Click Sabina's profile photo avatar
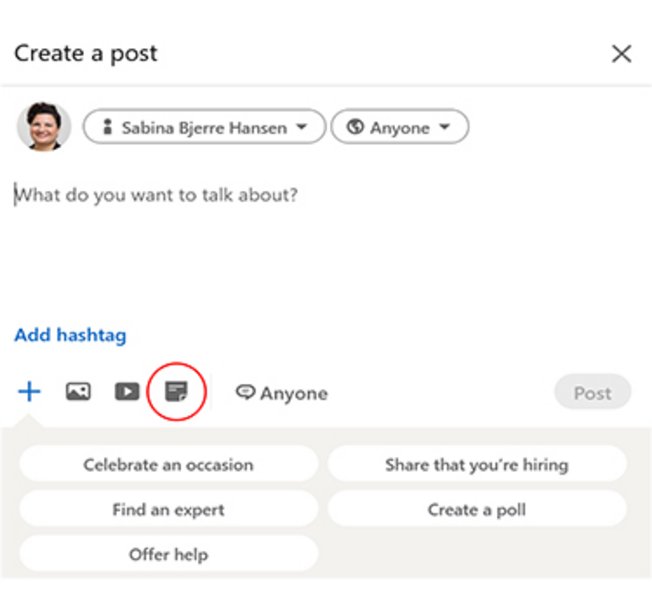652x600 pixels. [44, 127]
